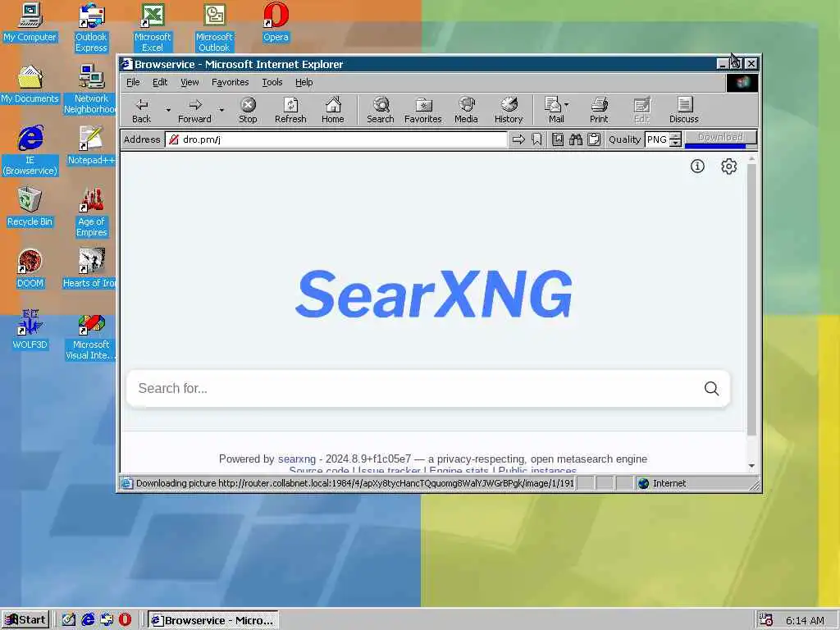Select the My Documents desktop folder
The image size is (840, 630).
(x=30, y=84)
